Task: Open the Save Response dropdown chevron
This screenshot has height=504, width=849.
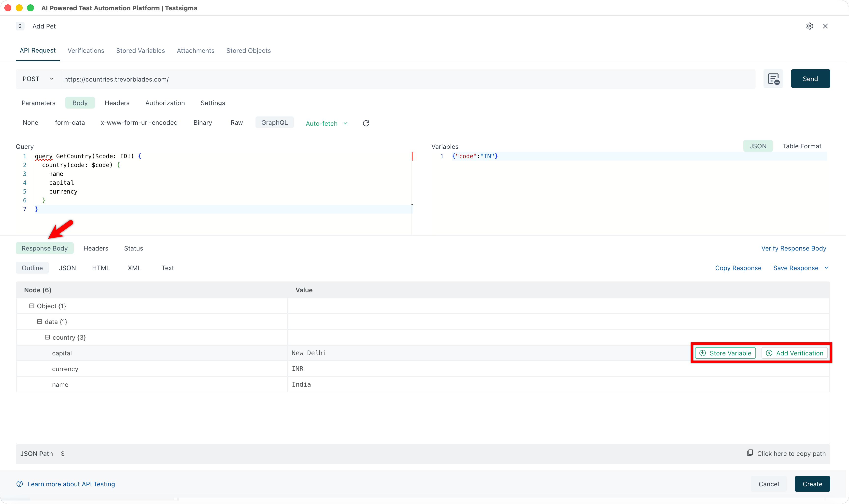Action: 826,268
